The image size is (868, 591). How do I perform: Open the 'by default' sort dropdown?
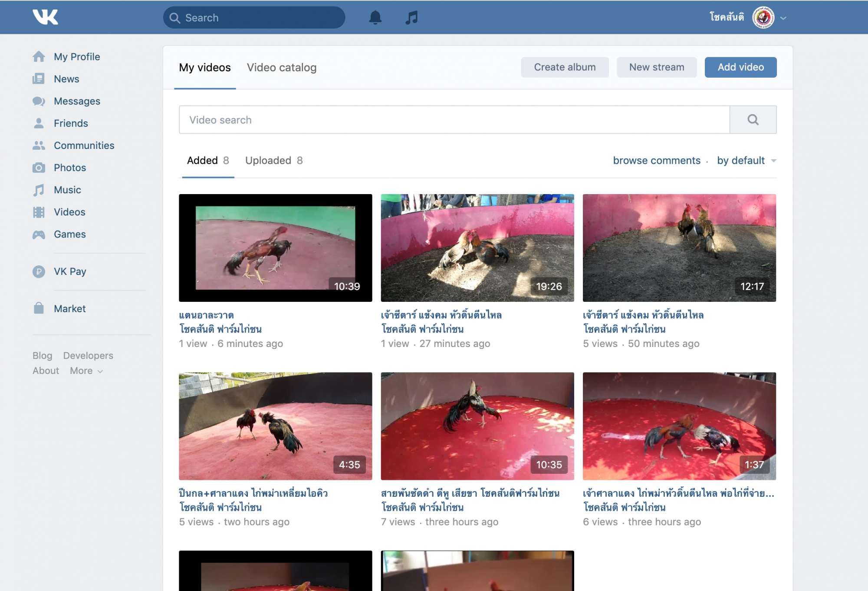[746, 161]
